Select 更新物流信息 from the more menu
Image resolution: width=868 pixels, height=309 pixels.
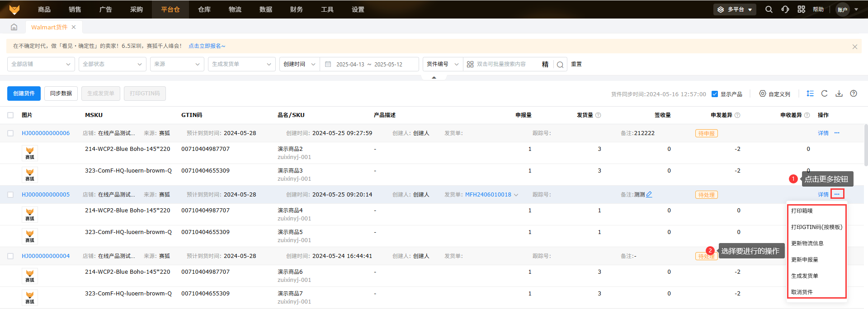point(807,243)
